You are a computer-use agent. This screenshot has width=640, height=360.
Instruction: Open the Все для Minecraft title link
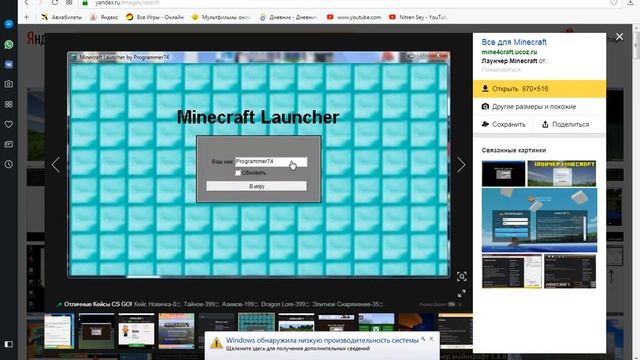click(x=514, y=42)
